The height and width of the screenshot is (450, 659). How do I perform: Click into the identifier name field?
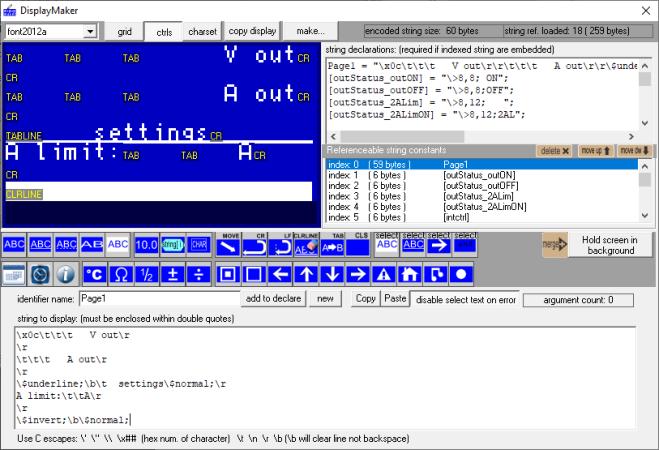[160, 298]
